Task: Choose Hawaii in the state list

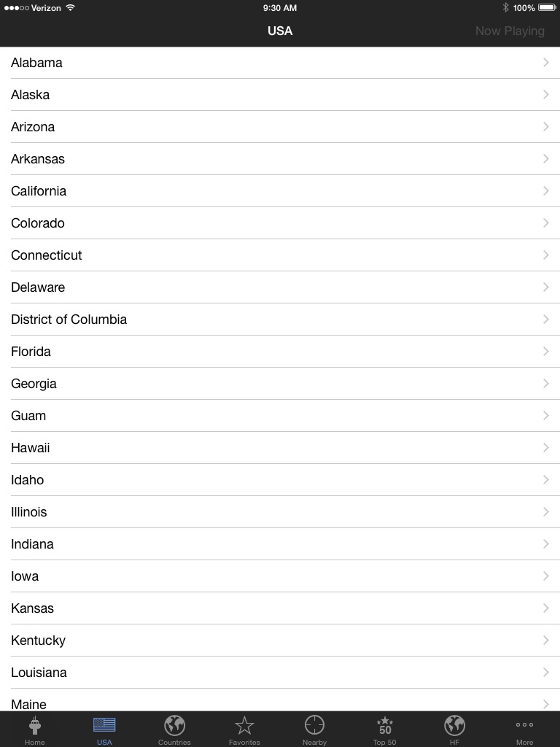Action: (280, 448)
